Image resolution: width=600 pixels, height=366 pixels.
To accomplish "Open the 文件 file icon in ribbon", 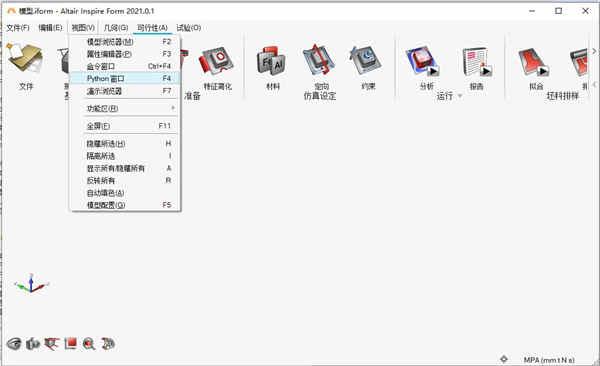I will 25,59.
